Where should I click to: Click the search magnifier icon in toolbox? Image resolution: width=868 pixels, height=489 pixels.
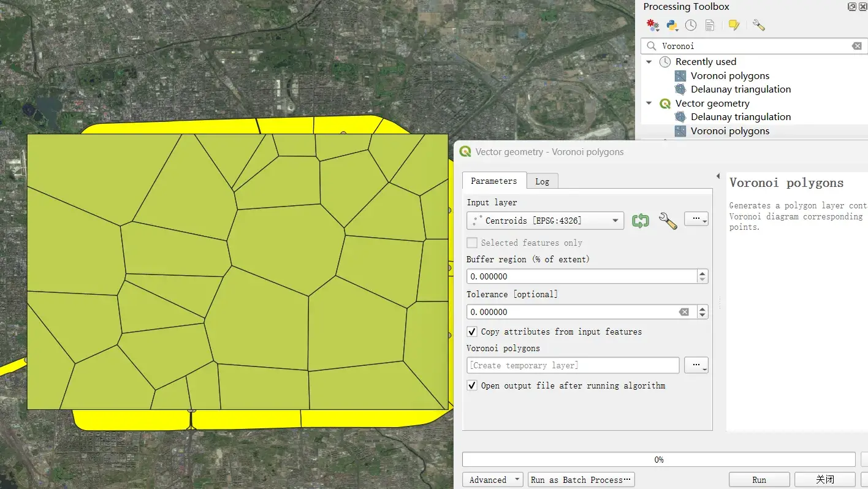click(x=652, y=46)
